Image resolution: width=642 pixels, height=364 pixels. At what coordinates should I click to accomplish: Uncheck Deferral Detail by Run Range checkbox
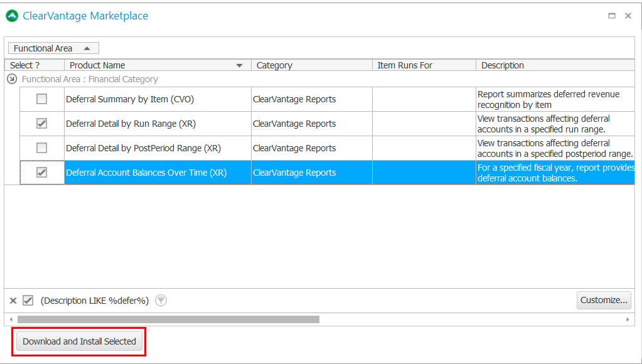42,123
